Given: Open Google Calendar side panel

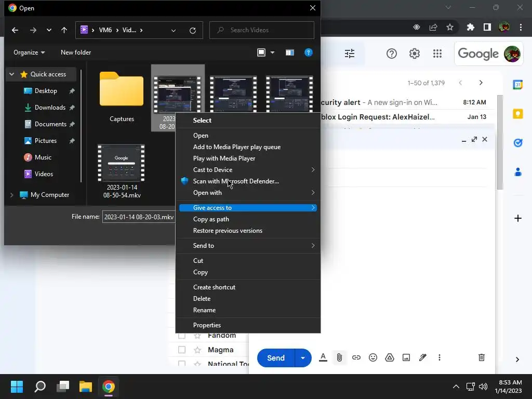Looking at the screenshot, I should pos(518,85).
